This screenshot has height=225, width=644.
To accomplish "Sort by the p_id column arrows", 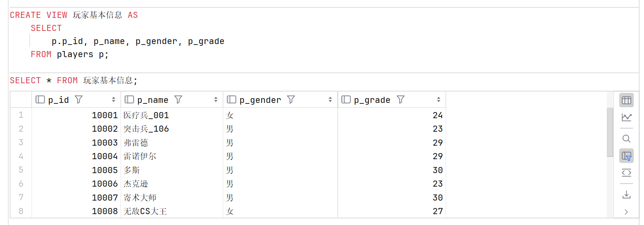I will (x=114, y=100).
